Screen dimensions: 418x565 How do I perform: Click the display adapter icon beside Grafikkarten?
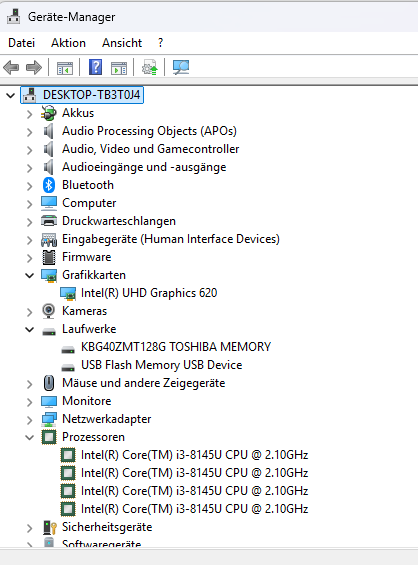tap(49, 276)
